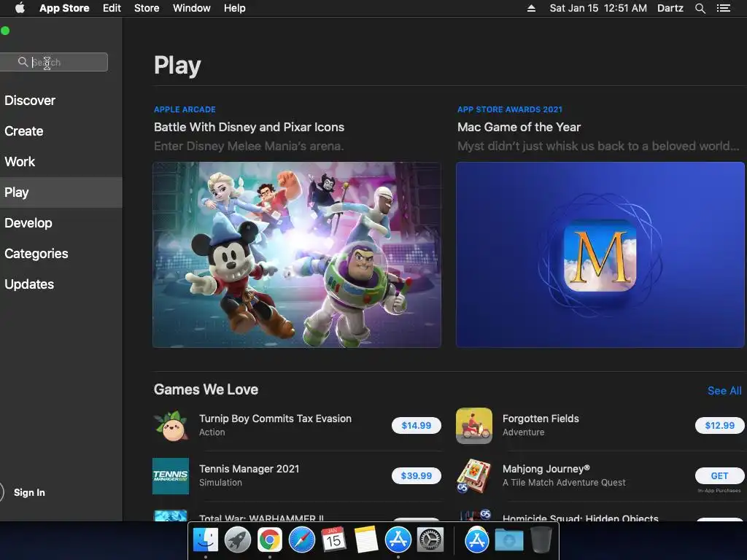Open the Tennis Manager 2021 title
The height and width of the screenshot is (560, 747).
(249, 469)
